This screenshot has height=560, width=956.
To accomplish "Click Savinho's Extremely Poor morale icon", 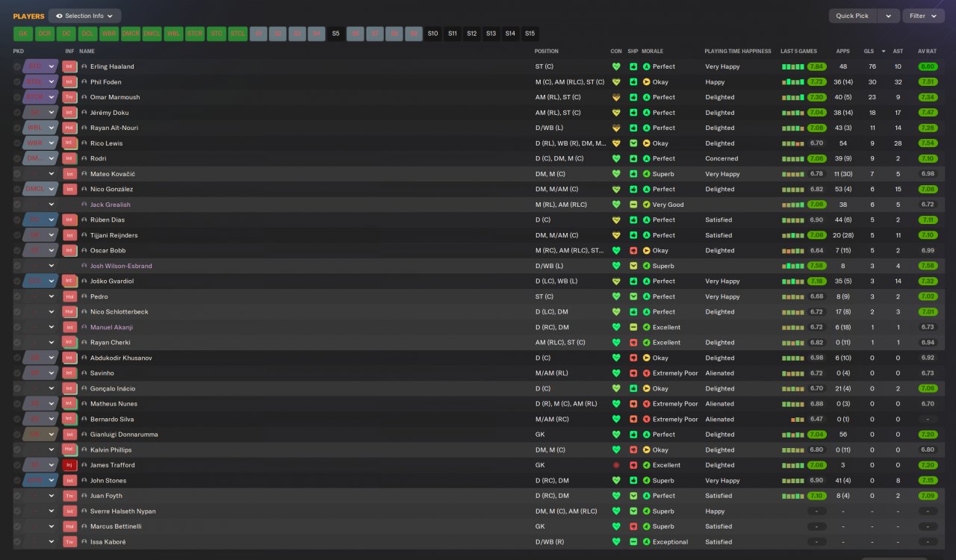I will pyautogui.click(x=647, y=373).
